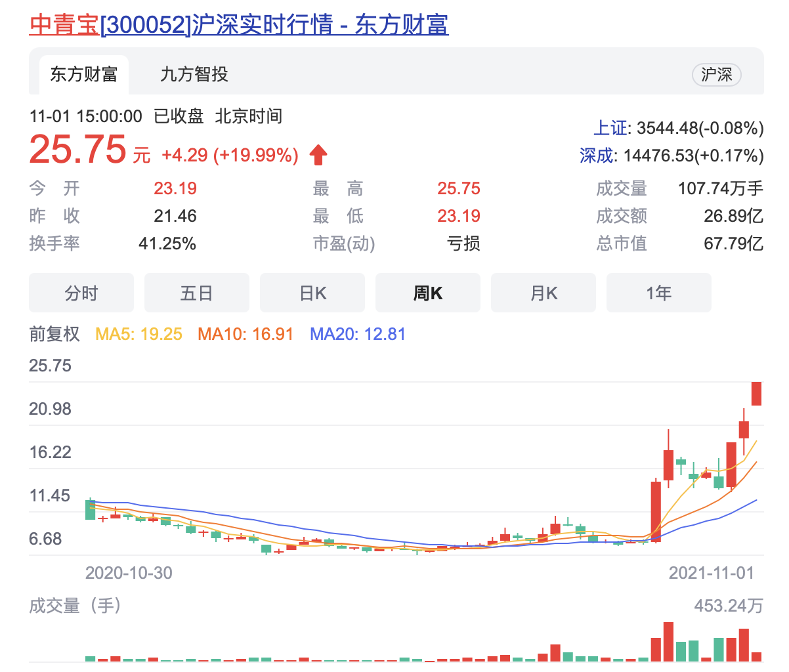
Task: Click the red up-arrow price icon
Action: click(318, 156)
